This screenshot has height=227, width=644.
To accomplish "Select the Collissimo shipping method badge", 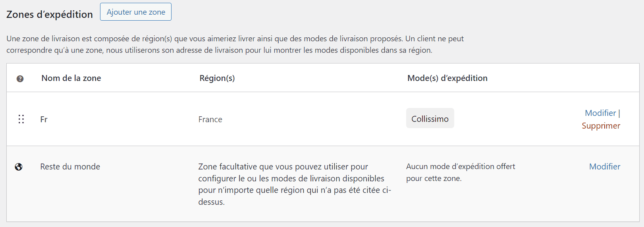I will 430,118.
